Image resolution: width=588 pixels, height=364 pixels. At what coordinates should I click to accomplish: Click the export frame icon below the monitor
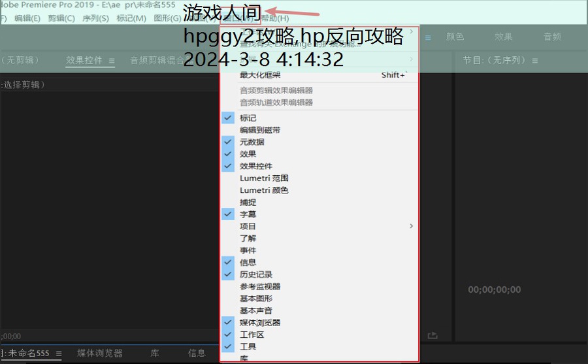coord(433,335)
